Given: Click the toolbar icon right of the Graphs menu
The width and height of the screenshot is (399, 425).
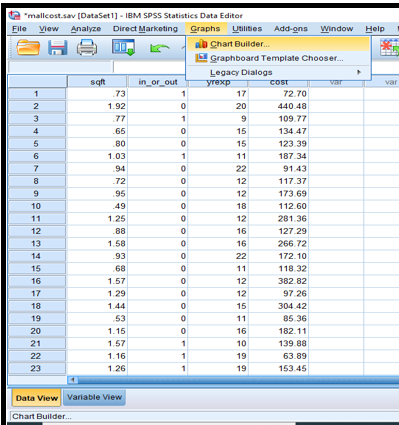Looking at the screenshot, I should click(389, 47).
